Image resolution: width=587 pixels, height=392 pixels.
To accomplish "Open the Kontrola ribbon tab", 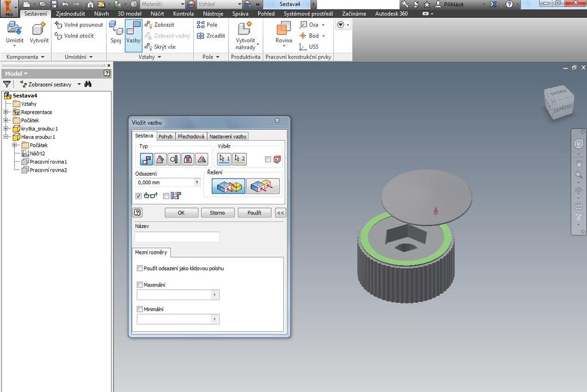I will 184,14.
